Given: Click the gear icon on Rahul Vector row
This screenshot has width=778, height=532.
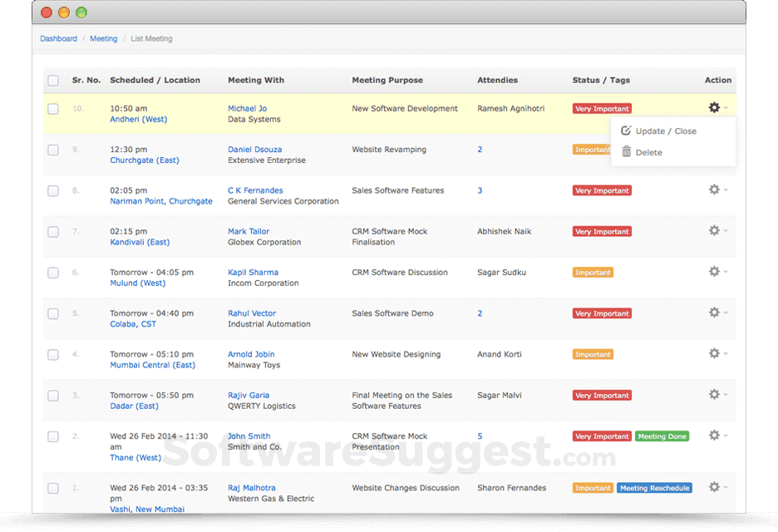Looking at the screenshot, I should coord(712,313).
